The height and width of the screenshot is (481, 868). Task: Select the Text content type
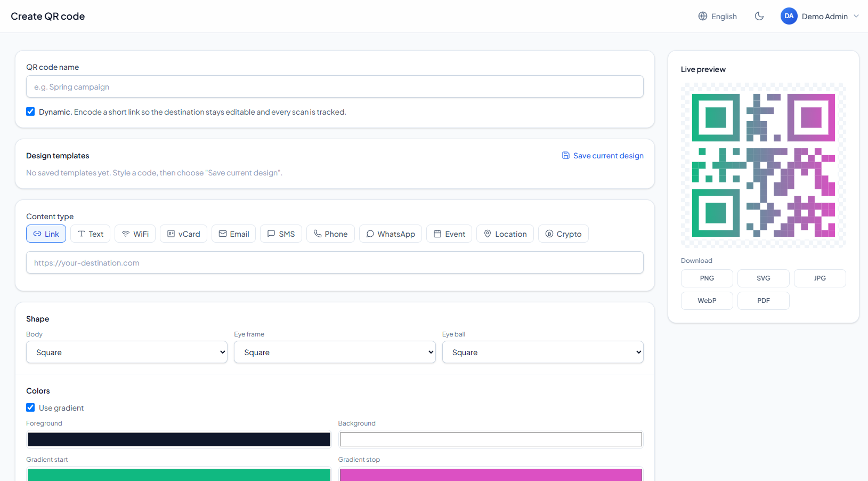tap(91, 234)
